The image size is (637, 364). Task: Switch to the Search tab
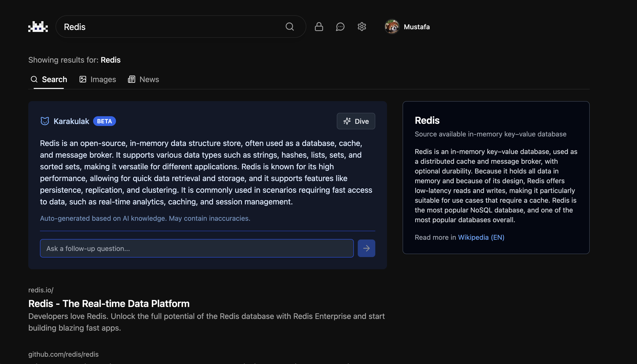(x=49, y=79)
